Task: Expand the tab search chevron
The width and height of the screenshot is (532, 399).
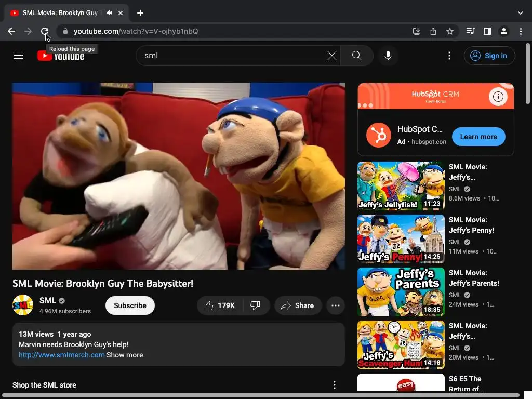Action: (521, 13)
